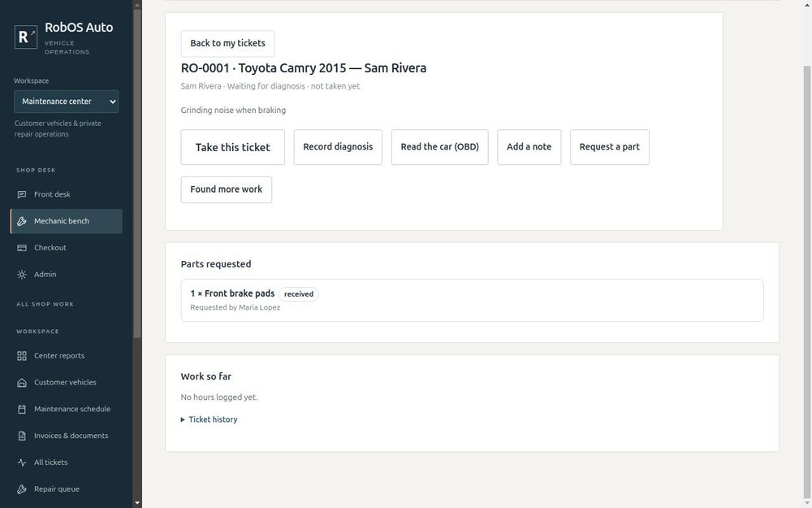Click the sidebar scrollbar down arrow
Screen dimensions: 812x508
(x=137, y=503)
